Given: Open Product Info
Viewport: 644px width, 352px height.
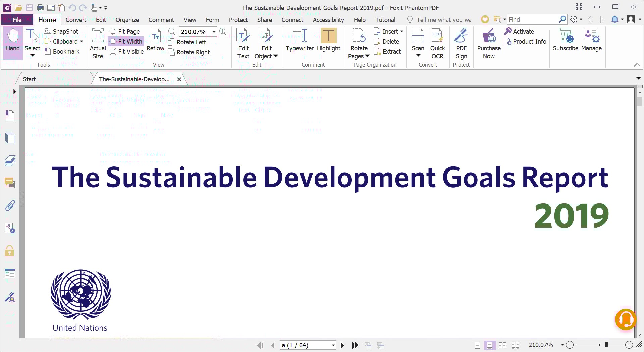Looking at the screenshot, I should click(525, 41).
